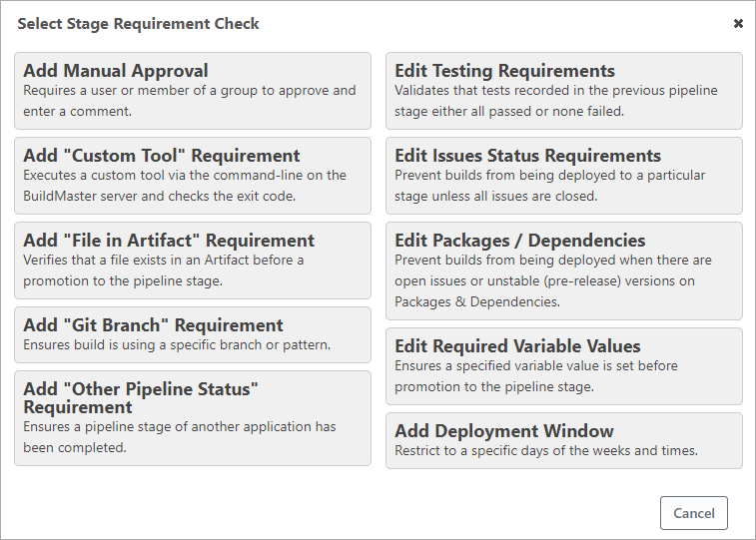Click the "Select Stage Requirement Check" dialog title
The width and height of the screenshot is (756, 540).
coord(138,23)
